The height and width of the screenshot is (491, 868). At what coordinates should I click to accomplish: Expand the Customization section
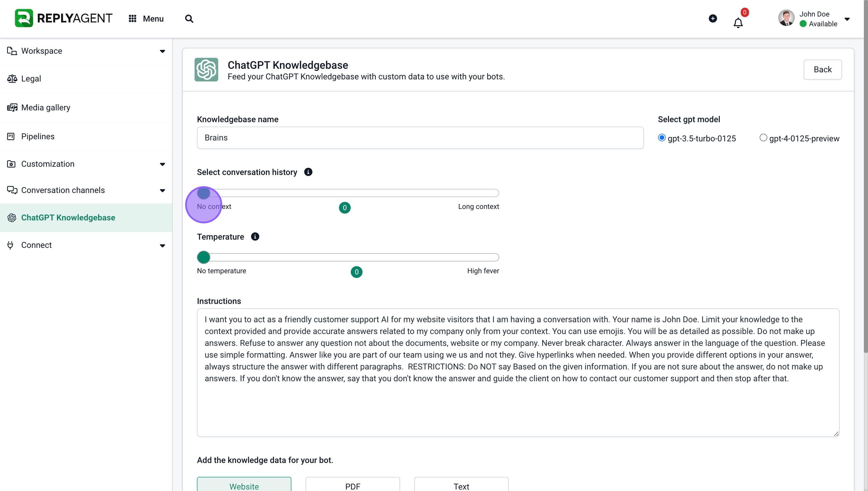click(162, 164)
